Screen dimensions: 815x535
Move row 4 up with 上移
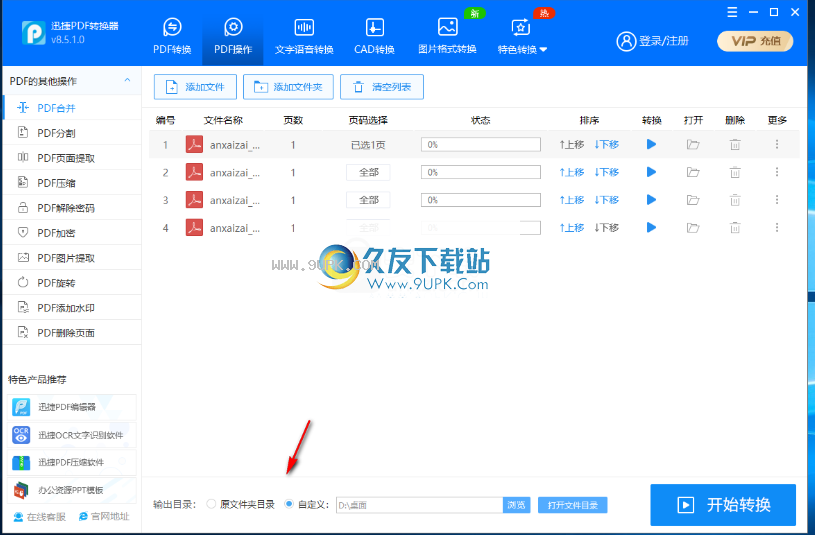pyautogui.click(x=572, y=227)
